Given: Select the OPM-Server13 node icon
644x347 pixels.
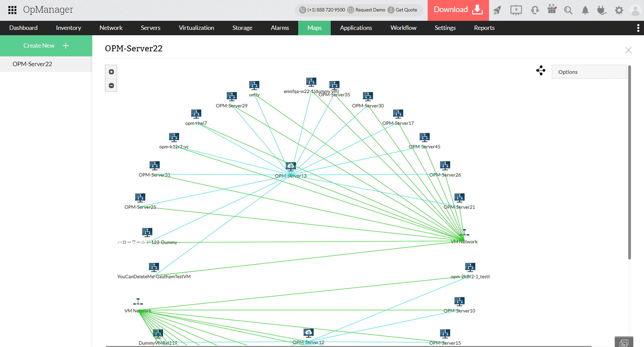Looking at the screenshot, I should (291, 166).
